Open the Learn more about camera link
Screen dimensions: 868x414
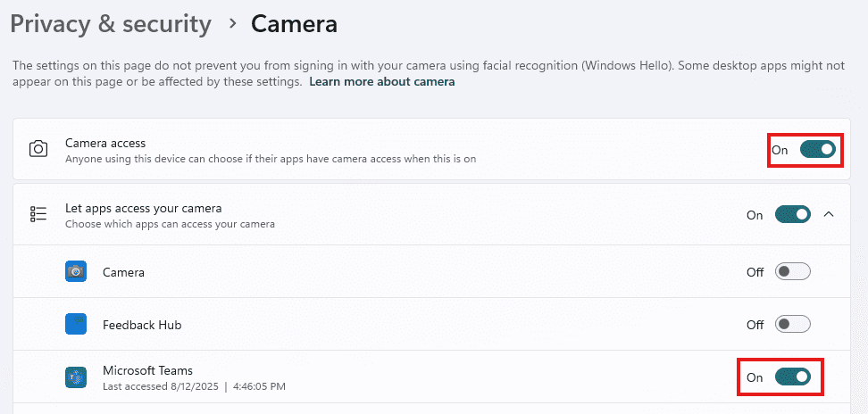tap(382, 82)
